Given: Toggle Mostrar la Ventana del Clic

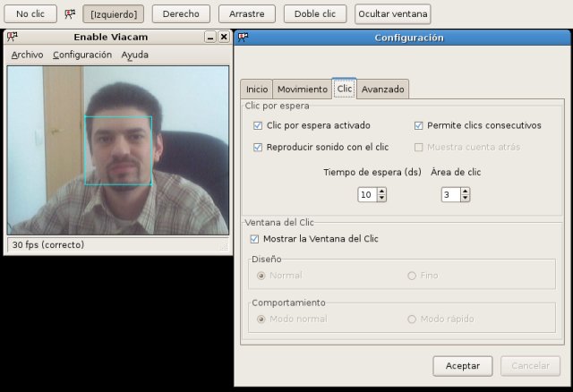Looking at the screenshot, I should pos(255,239).
